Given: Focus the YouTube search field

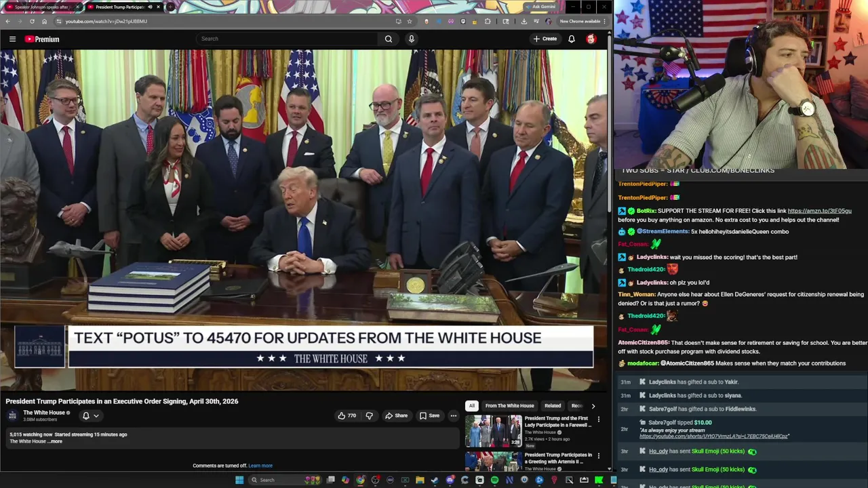Looking at the screenshot, I should (288, 39).
